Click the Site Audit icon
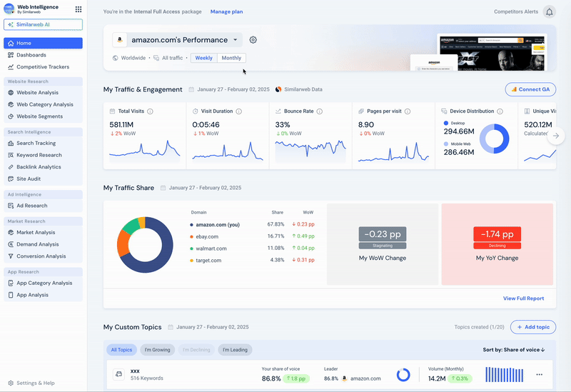The image size is (571, 392). click(11, 179)
